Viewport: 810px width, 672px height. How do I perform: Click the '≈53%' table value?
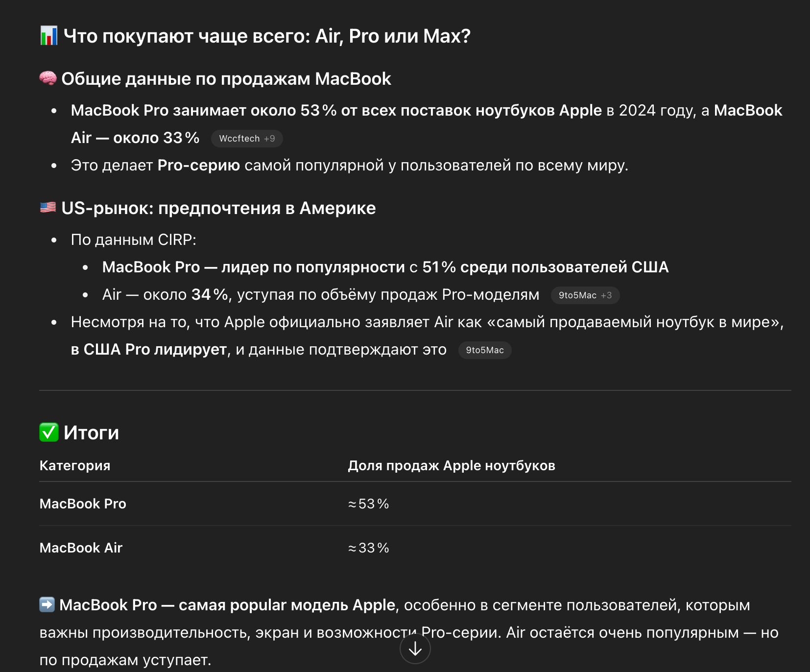coord(368,504)
